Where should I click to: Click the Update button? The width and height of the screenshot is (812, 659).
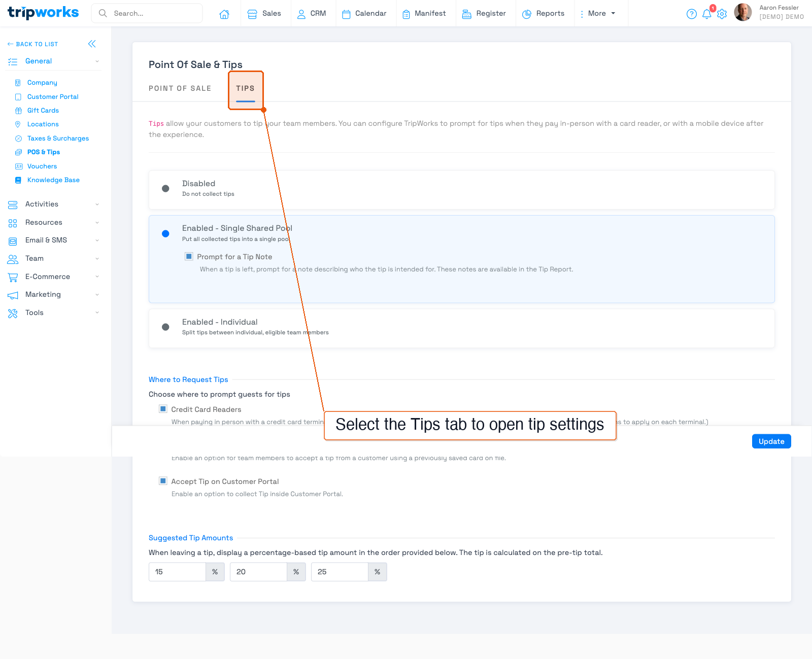pyautogui.click(x=771, y=441)
